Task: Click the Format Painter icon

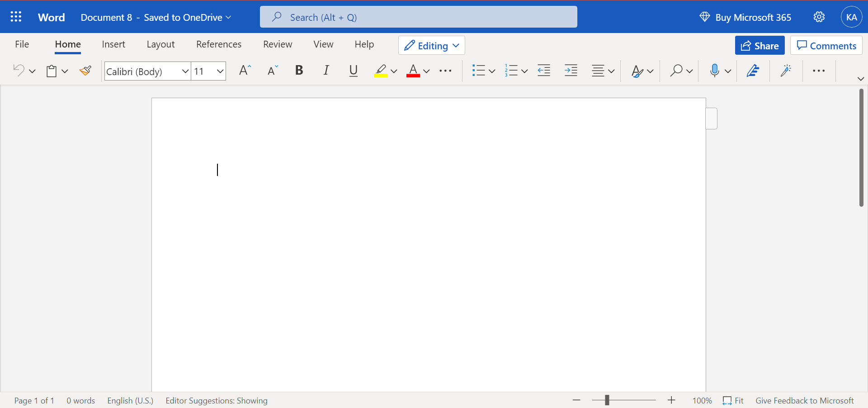Action: [x=85, y=71]
